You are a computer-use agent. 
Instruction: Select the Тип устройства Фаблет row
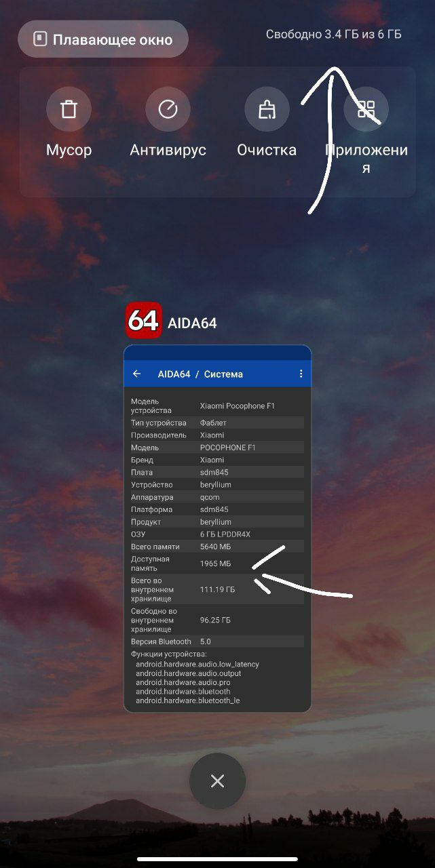[217, 422]
